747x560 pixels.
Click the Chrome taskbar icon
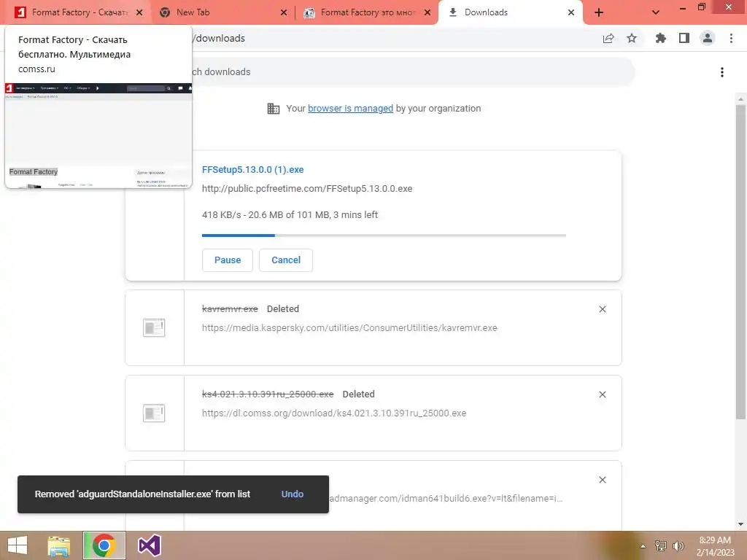click(104, 545)
